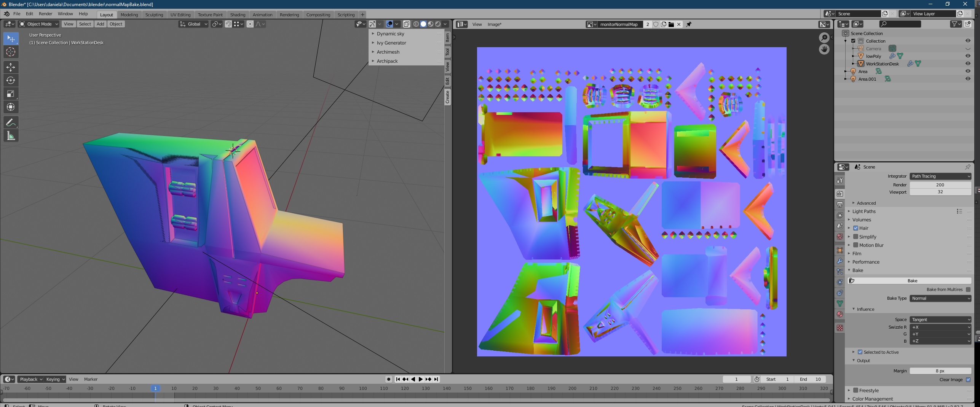Click the Select button in the header
980x407 pixels.
coord(85,24)
